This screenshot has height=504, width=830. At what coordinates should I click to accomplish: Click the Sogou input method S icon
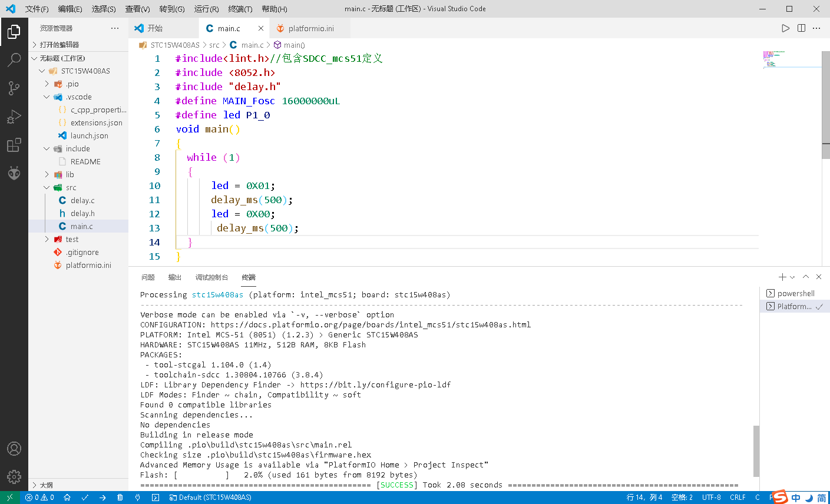click(x=780, y=497)
